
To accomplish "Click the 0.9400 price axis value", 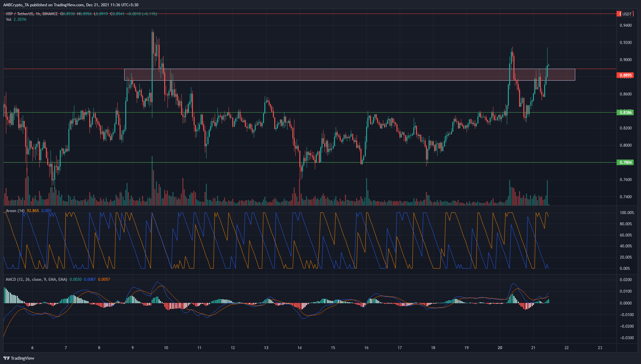I will point(625,25).
